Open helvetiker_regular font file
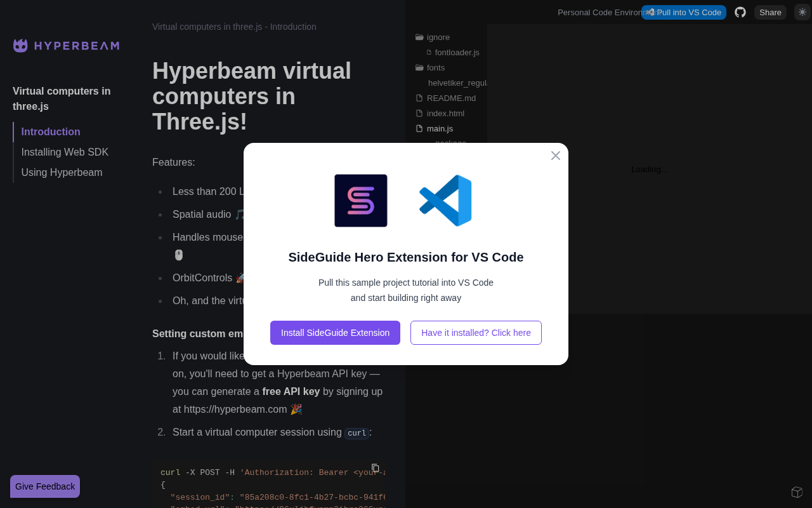Image resolution: width=812 pixels, height=508 pixels. pos(457,83)
